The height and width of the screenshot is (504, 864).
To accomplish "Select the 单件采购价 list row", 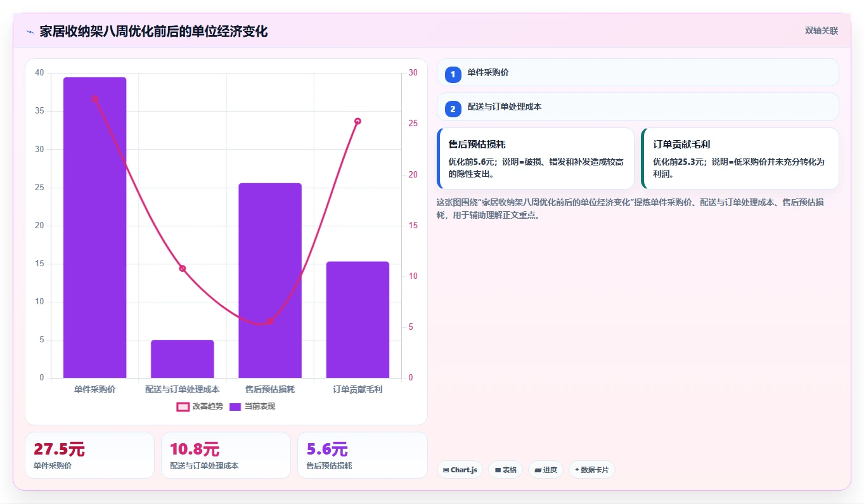I will [x=638, y=72].
